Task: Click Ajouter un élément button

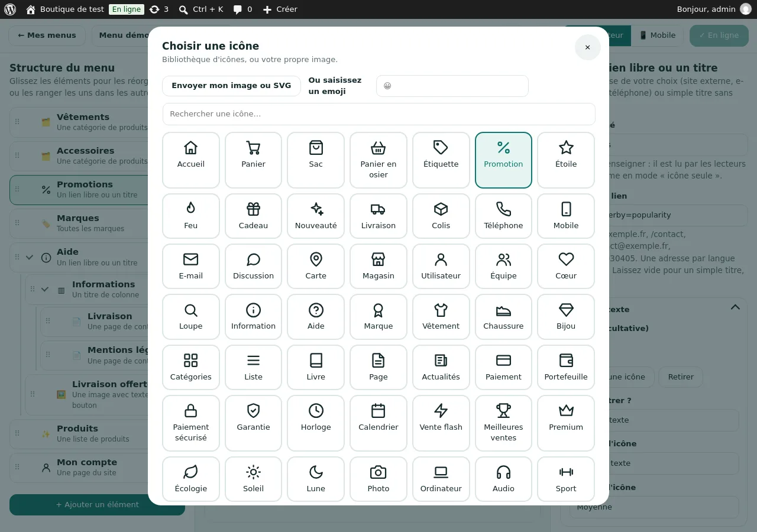Action: point(97,505)
